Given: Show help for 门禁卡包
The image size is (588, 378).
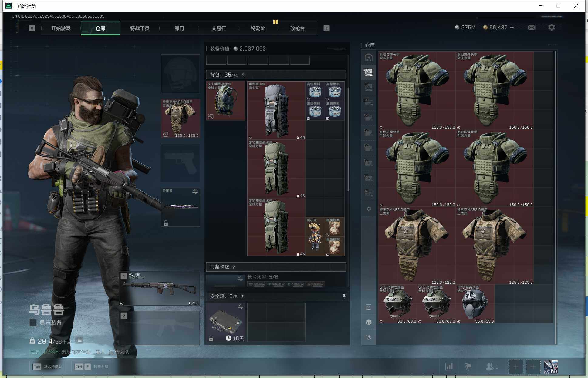Looking at the screenshot, I should coord(234,267).
